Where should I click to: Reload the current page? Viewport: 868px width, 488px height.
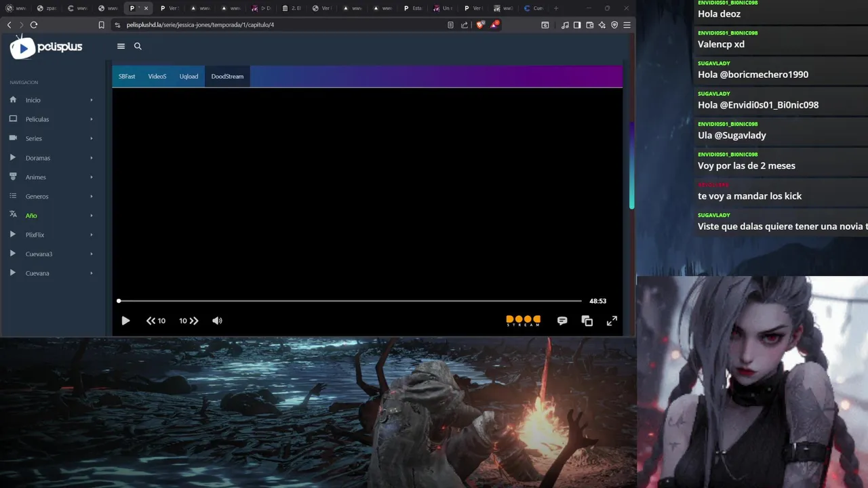coord(34,24)
